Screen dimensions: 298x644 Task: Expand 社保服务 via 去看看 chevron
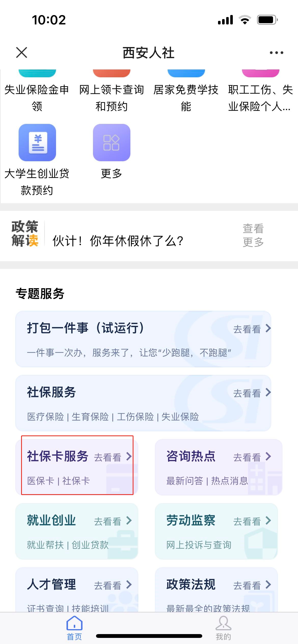[267, 393]
